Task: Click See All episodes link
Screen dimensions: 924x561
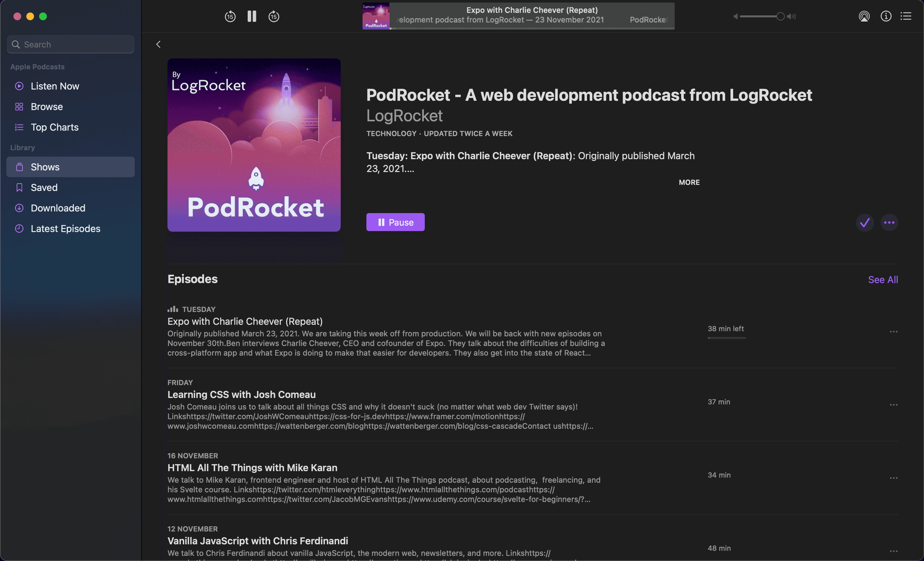Action: 883,279
